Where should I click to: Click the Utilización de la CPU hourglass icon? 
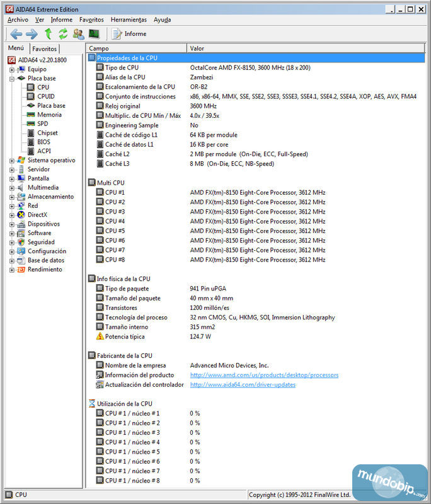pos(92,403)
